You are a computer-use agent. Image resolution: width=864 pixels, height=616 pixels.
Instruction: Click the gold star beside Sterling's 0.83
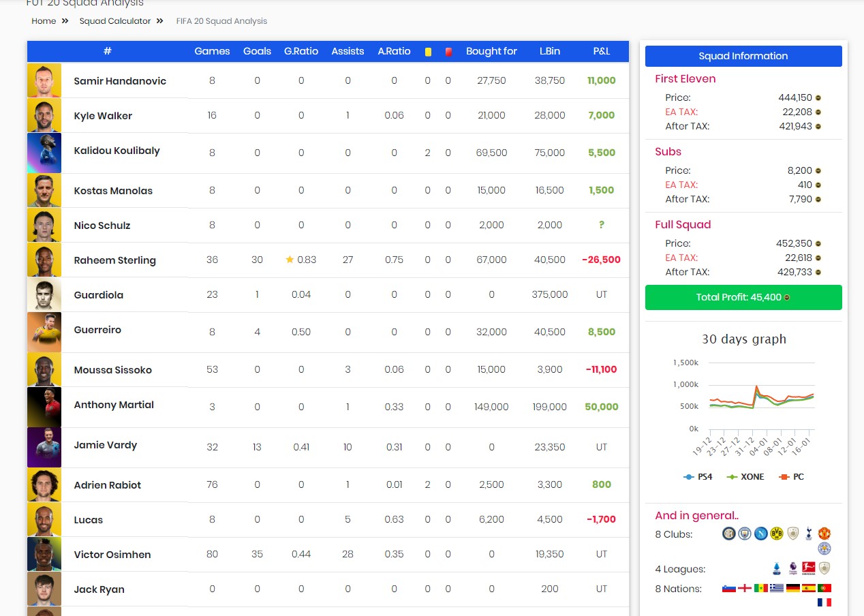[x=290, y=260]
